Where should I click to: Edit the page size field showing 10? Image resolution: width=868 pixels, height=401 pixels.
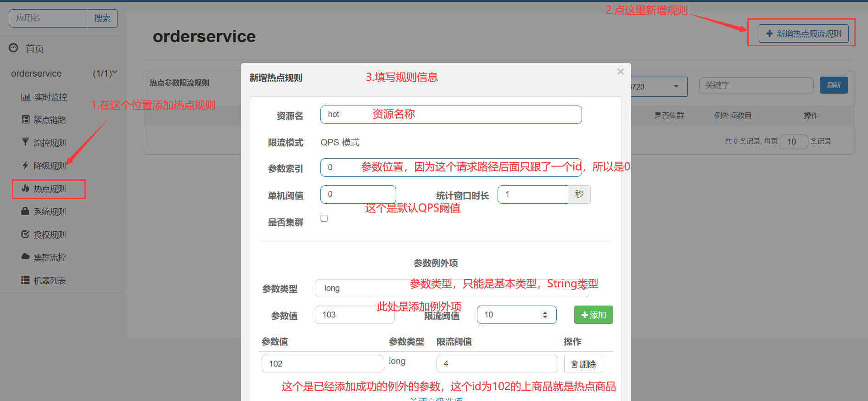(x=794, y=141)
